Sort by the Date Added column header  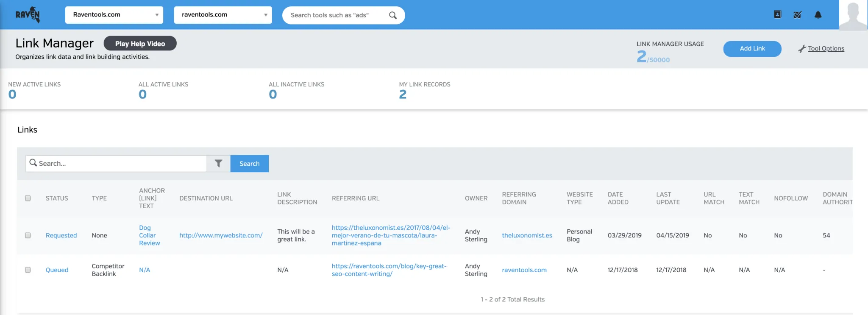(618, 198)
